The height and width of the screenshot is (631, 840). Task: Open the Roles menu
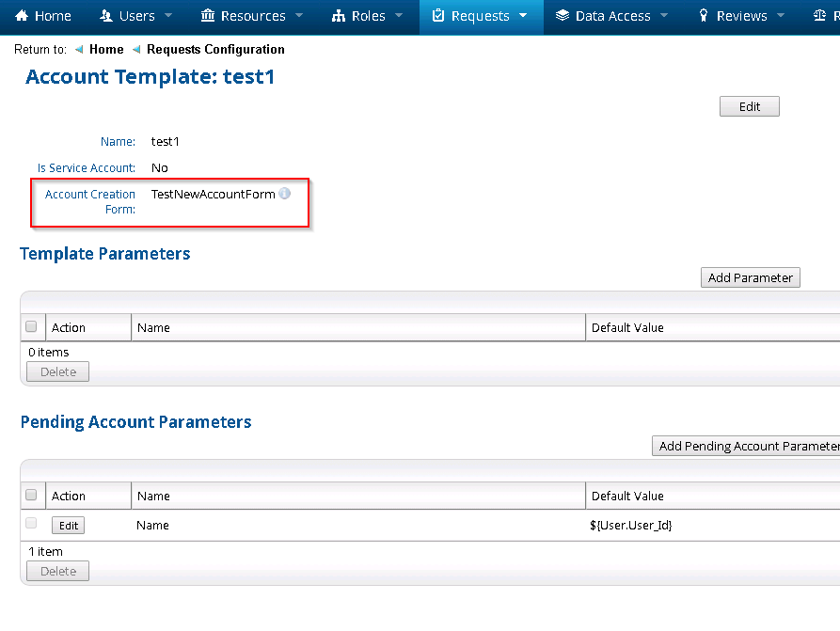368,16
